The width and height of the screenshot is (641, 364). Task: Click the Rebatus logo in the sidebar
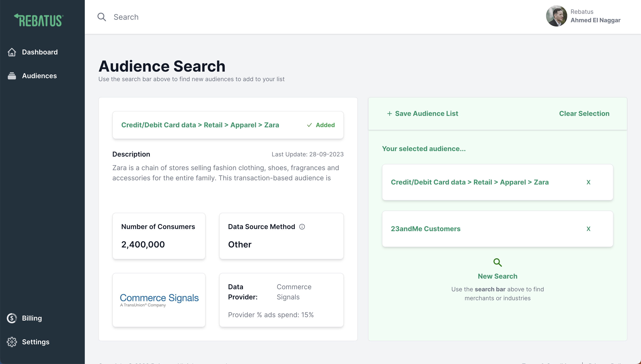pyautogui.click(x=39, y=20)
